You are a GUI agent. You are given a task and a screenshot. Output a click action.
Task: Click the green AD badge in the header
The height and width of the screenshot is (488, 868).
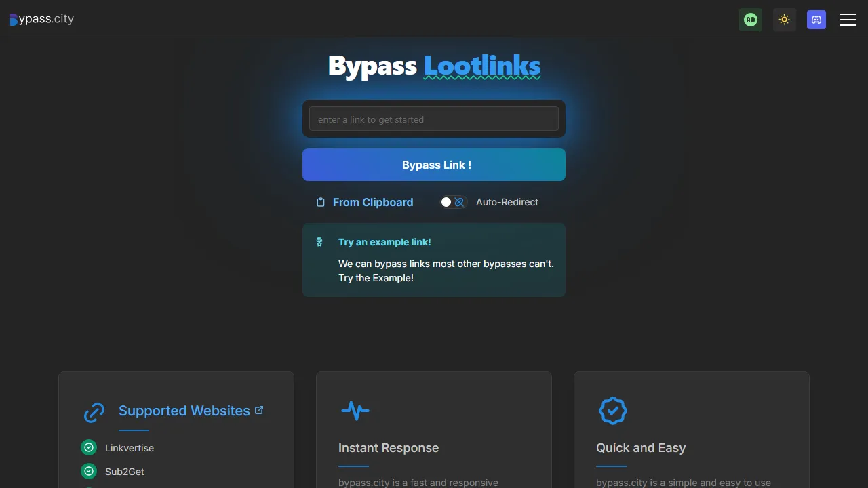[751, 20]
